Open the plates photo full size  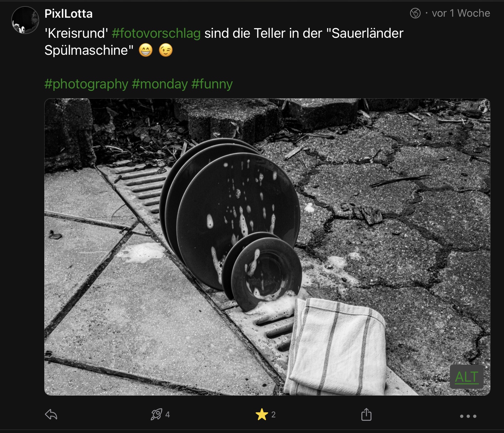[267, 247]
